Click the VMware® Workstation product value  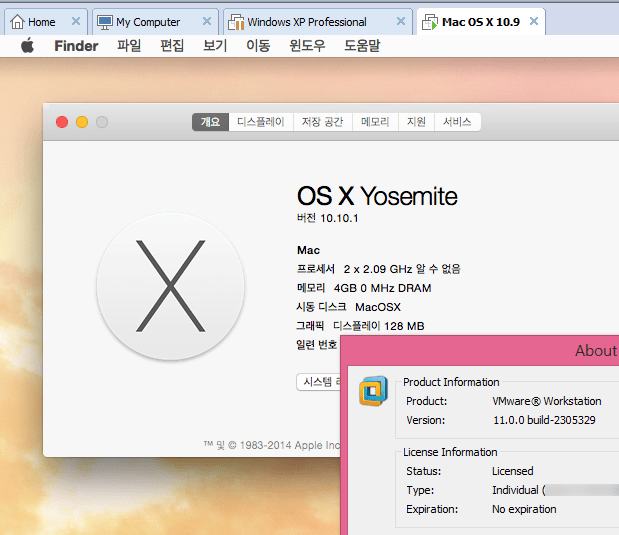pos(547,401)
